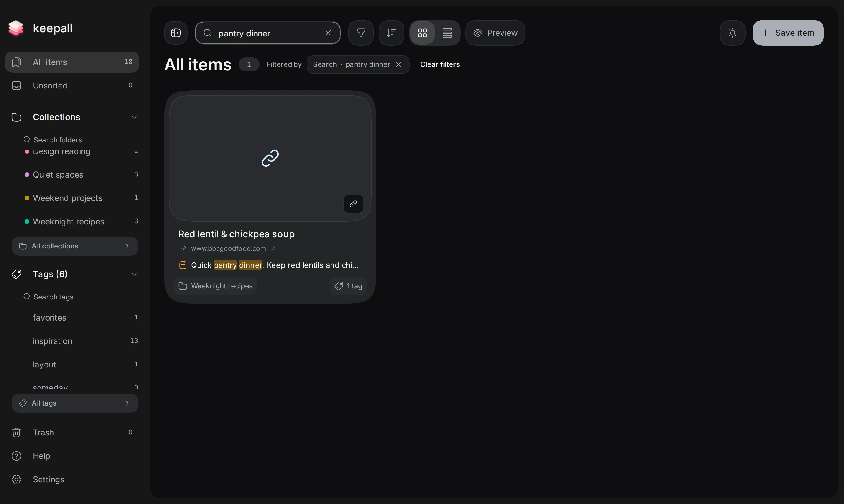Click the Unsorted inbox icon
The image size is (844, 504).
[16, 86]
